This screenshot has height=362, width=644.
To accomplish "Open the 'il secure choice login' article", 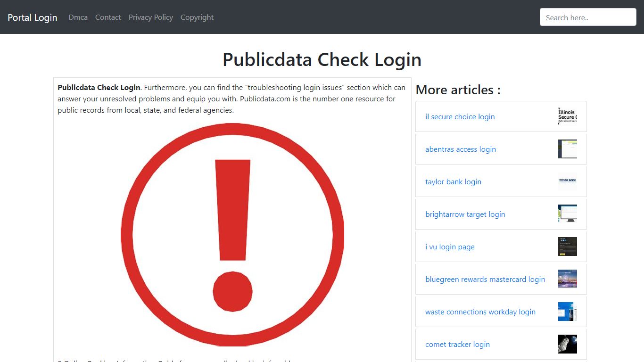I will click(x=460, y=117).
